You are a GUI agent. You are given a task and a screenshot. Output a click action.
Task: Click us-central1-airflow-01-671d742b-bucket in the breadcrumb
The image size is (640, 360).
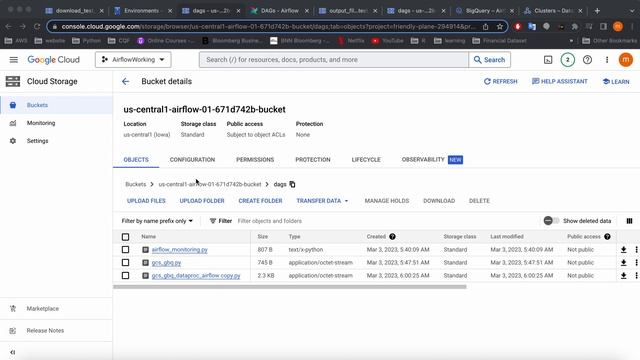click(210, 184)
